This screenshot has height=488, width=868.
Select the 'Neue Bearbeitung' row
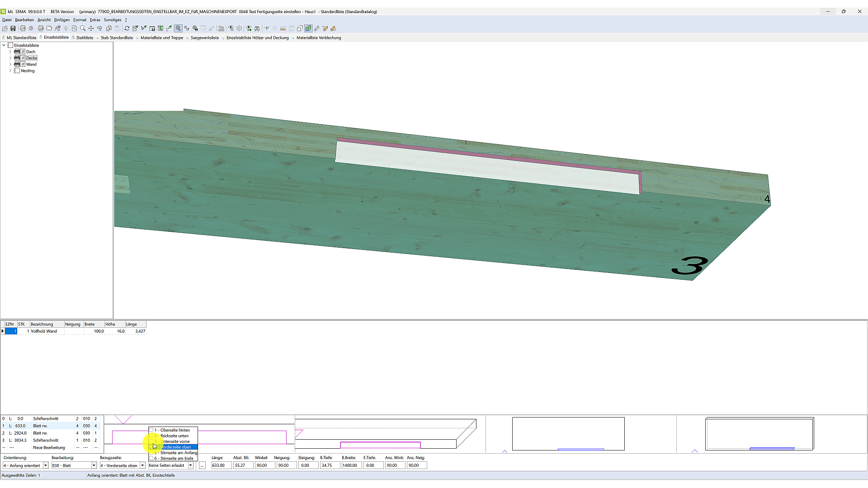[49, 448]
